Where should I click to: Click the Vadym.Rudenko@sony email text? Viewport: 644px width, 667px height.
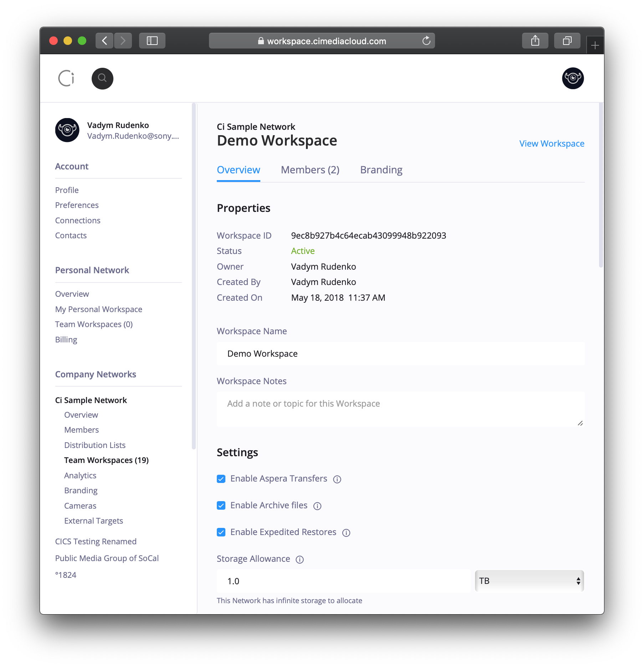[133, 136]
